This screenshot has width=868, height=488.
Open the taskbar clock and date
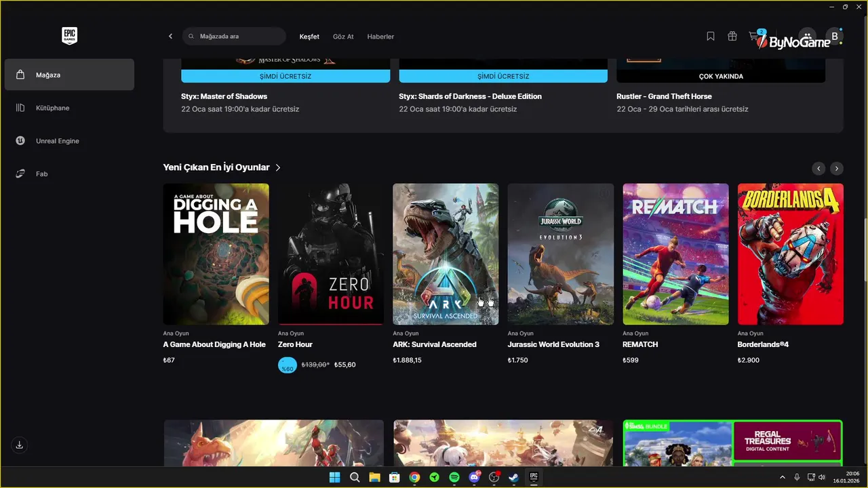click(848, 477)
